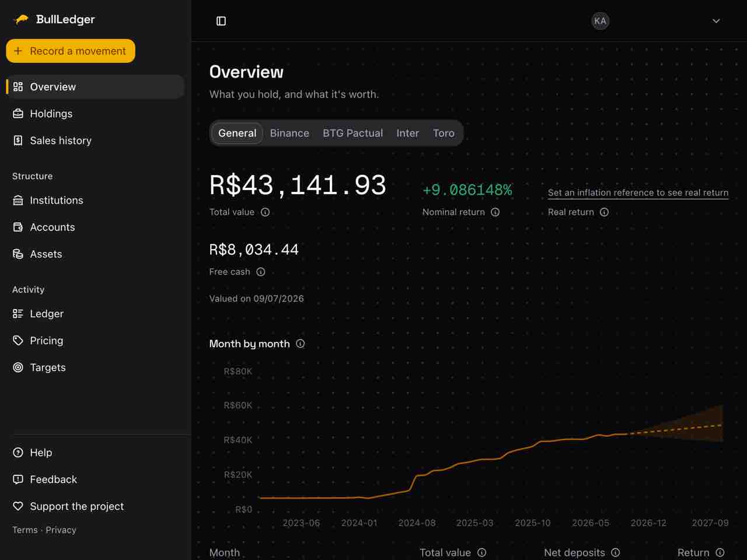Click the Overview grid icon

[18, 87]
